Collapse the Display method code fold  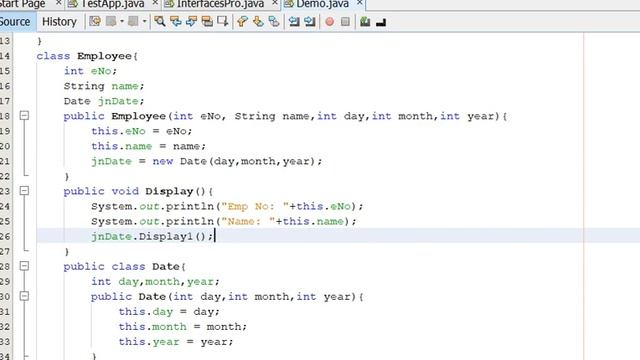(x=24, y=191)
